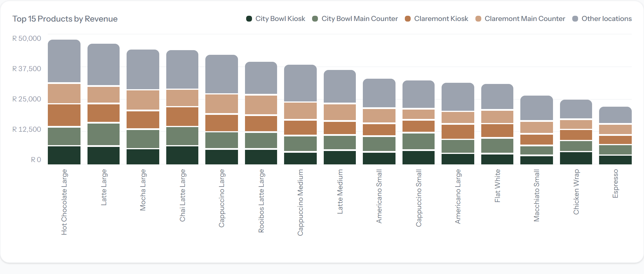Select Americano Large brown Claremont Kiosk segment
The image size is (644, 274).
point(458,132)
